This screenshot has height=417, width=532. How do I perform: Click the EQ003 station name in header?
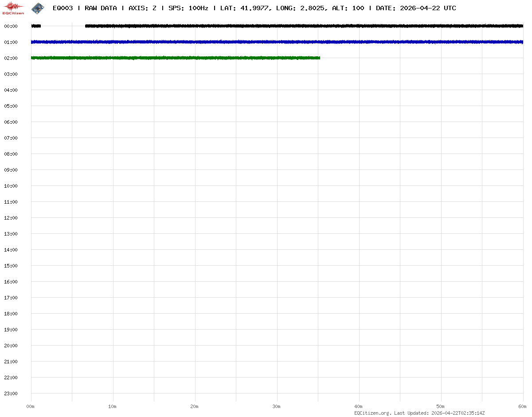pyautogui.click(x=63, y=8)
